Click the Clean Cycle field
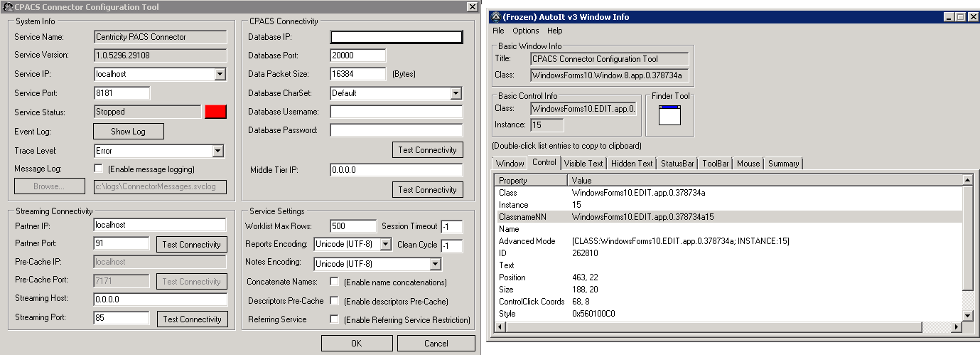The image size is (980, 355). coord(451,246)
